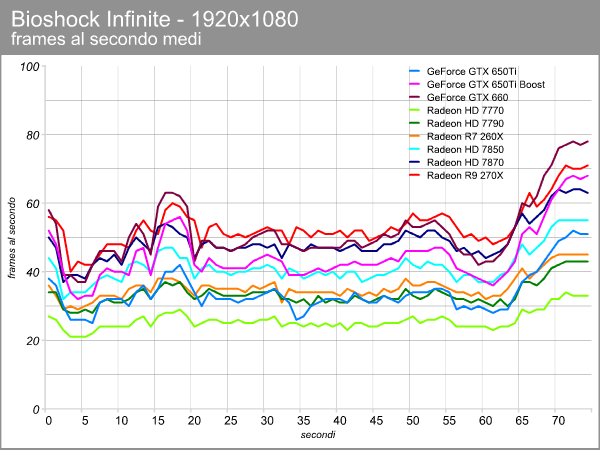Click the y-axis label frames al secondo

(x=12, y=238)
